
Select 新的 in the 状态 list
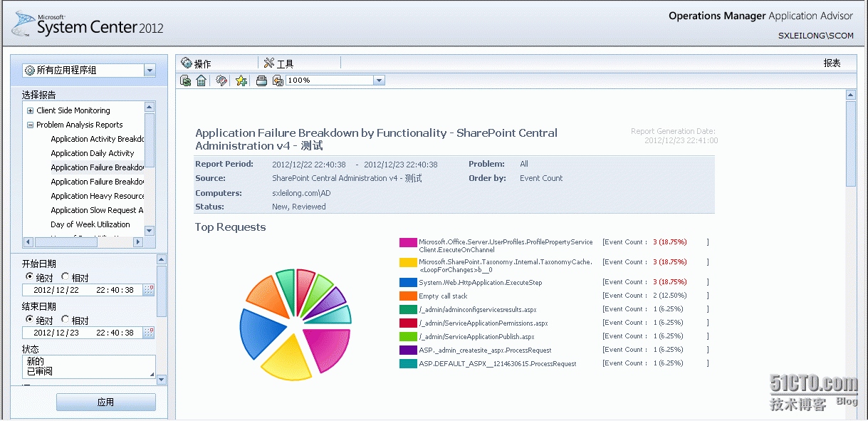[x=36, y=361]
